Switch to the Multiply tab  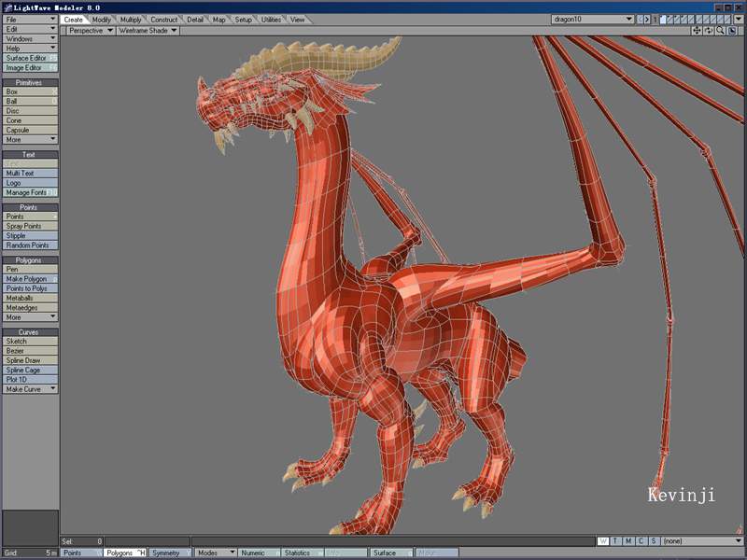coord(131,20)
